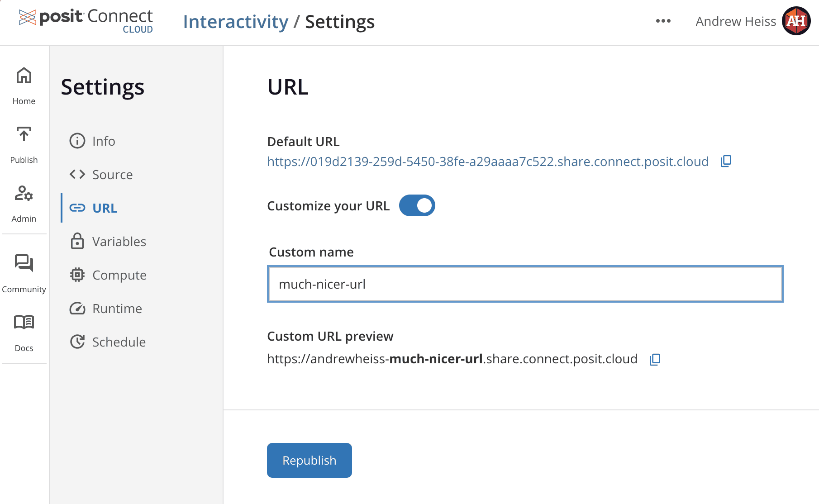Open the Admin user settings icon
This screenshot has width=819, height=504.
pos(24,194)
